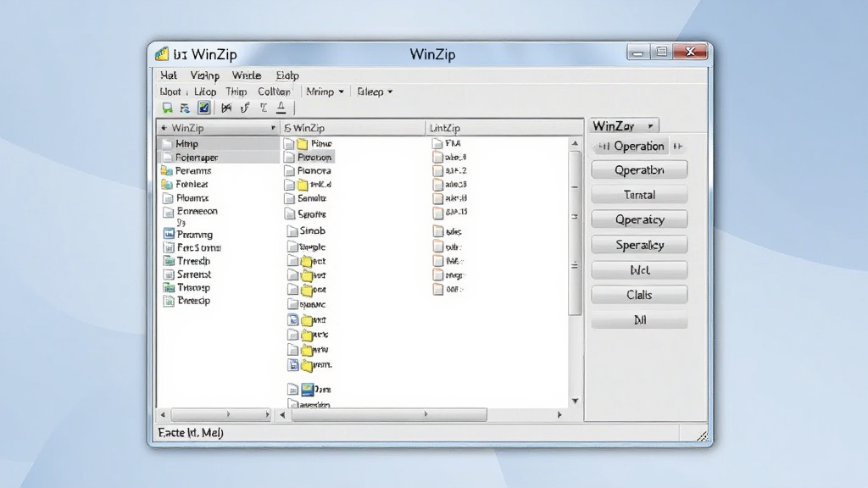Image resolution: width=868 pixels, height=488 pixels.
Task: Click the highlighted blue checkmark toolbar icon
Action: click(x=203, y=108)
